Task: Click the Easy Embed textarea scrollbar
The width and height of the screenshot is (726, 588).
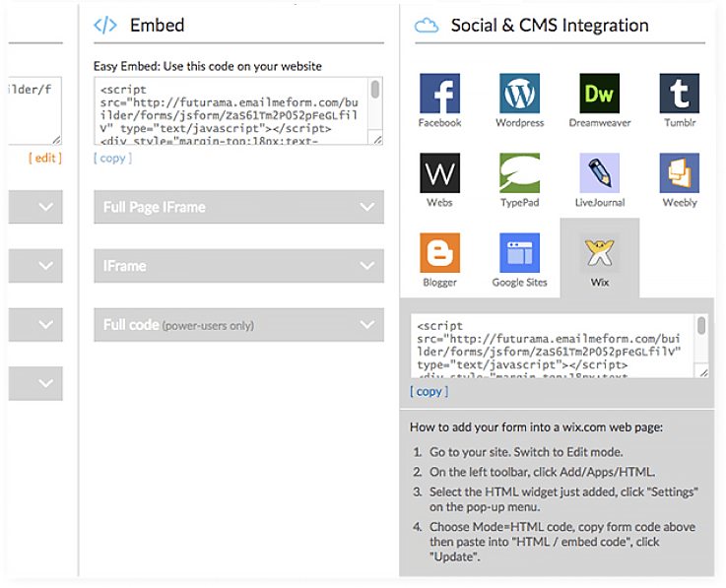Action: pyautogui.click(x=375, y=90)
